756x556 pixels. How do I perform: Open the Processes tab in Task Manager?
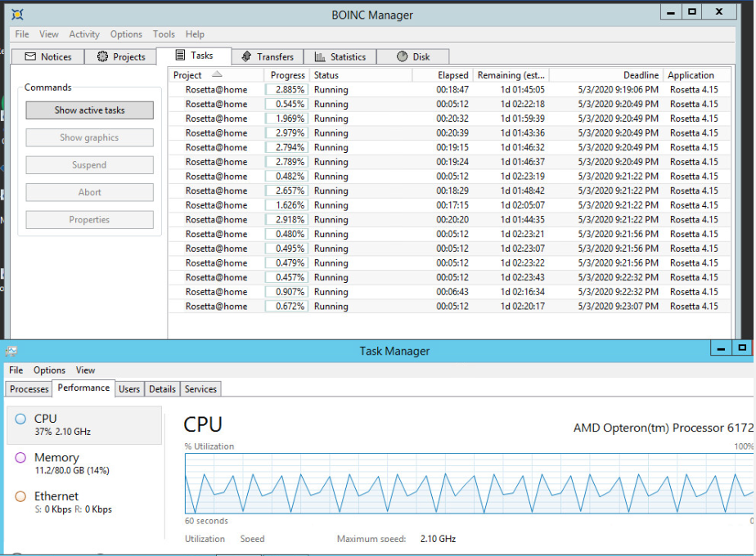coord(29,389)
